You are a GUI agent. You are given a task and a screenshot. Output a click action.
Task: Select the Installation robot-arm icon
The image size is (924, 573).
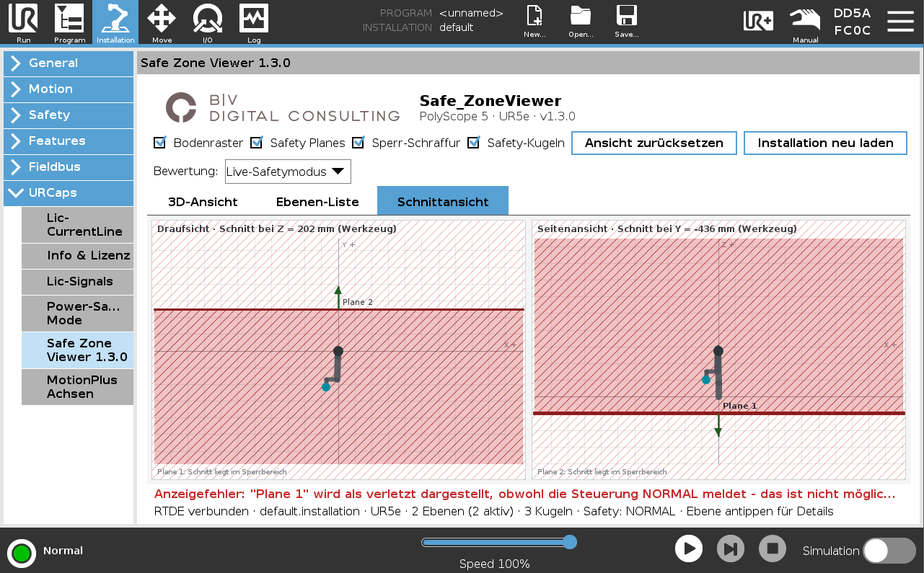tap(115, 19)
